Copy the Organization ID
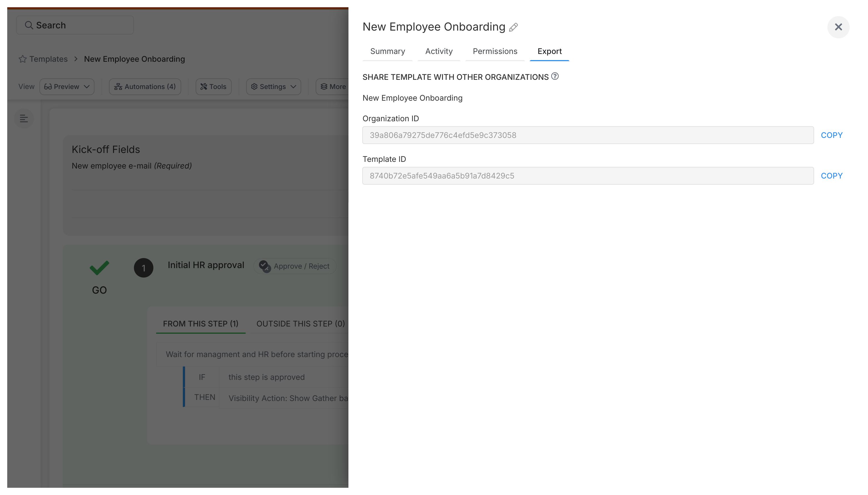868x495 pixels. pos(832,135)
